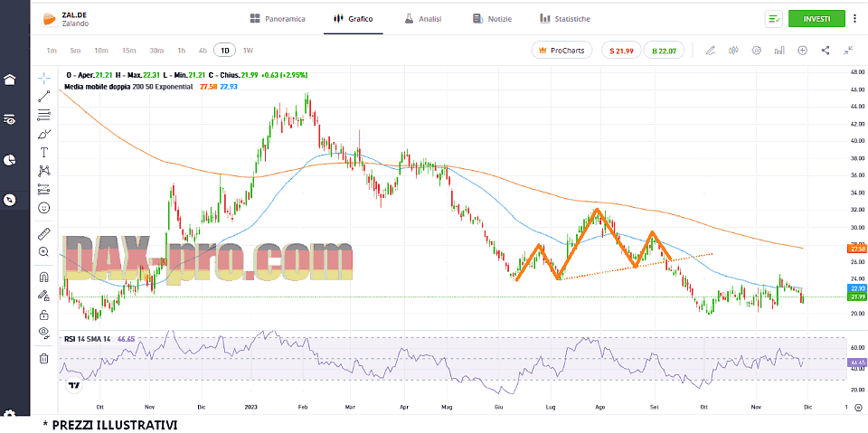The height and width of the screenshot is (433, 868).
Task: Switch to the Notizie tab
Action: click(x=492, y=19)
